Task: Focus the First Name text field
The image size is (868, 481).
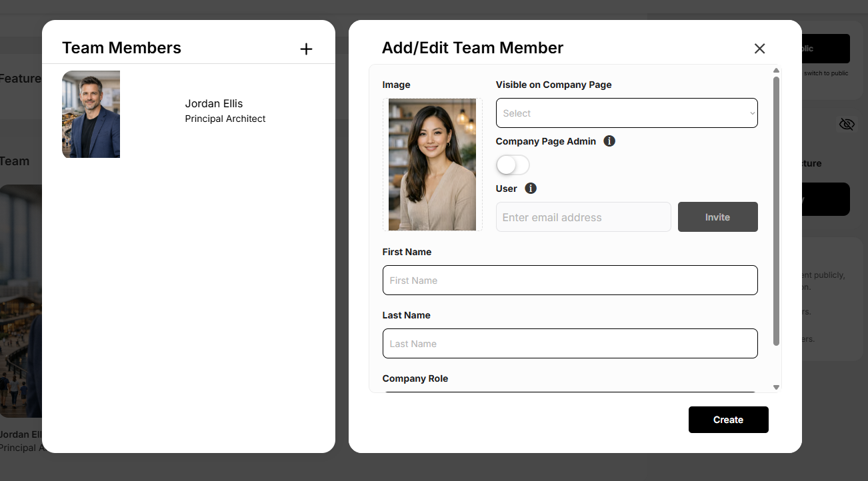Action: (x=570, y=280)
